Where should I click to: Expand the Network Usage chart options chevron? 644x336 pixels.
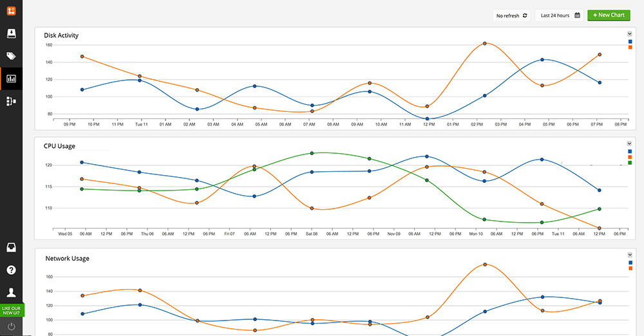tap(629, 256)
